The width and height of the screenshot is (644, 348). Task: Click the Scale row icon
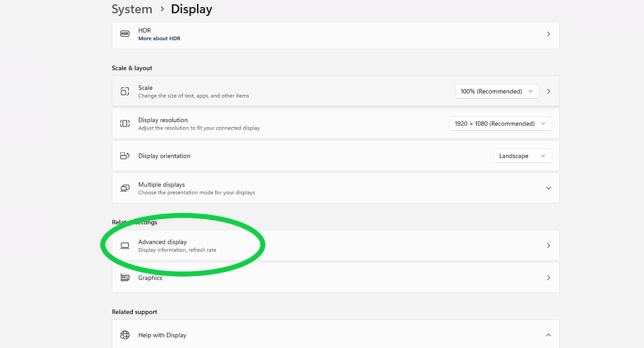pos(125,91)
